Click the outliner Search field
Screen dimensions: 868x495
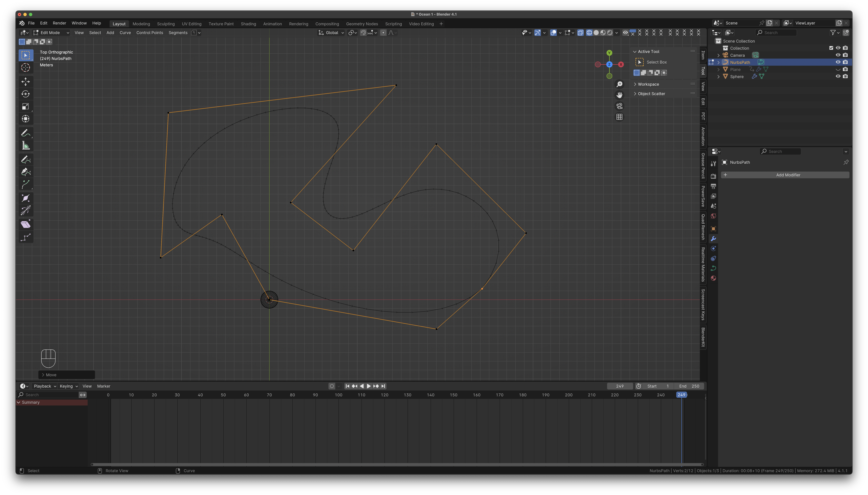776,33
